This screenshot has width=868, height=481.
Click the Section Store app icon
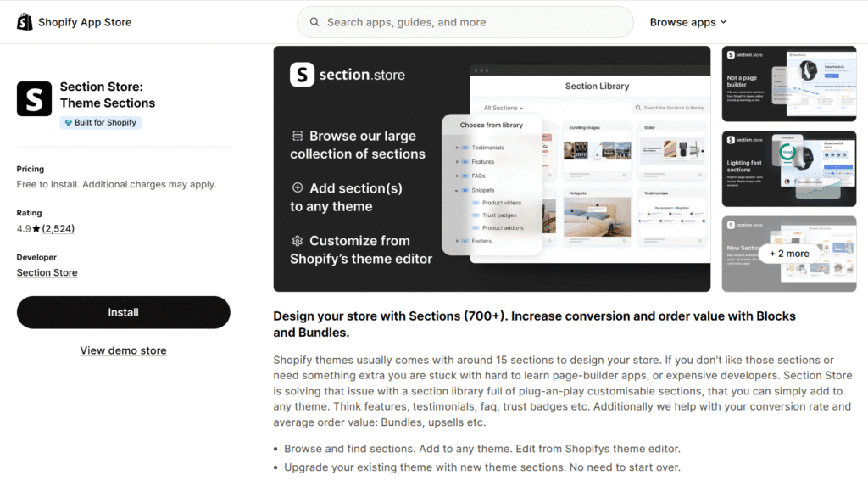point(34,98)
